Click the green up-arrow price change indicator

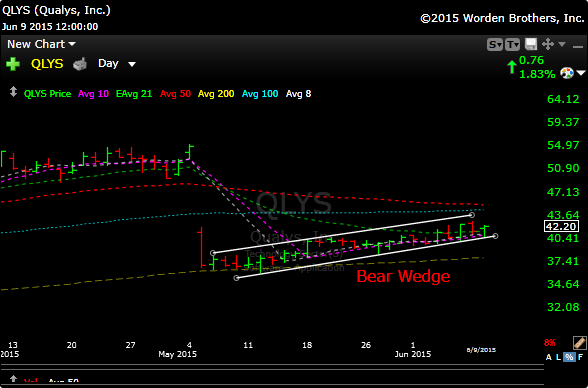[x=512, y=67]
